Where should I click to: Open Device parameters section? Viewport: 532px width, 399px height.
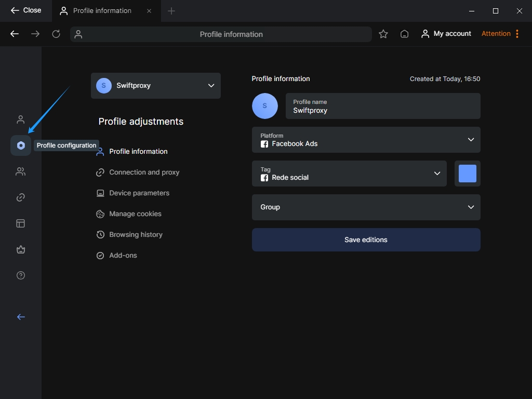coord(139,193)
